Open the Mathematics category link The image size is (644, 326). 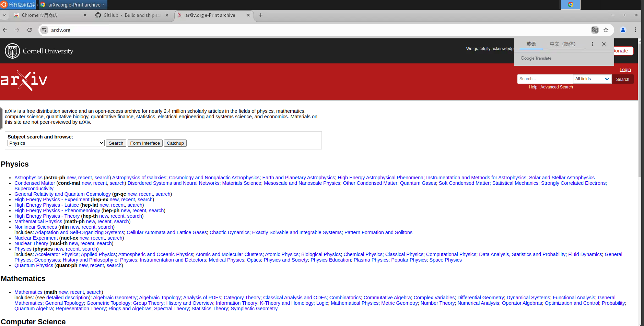(x=28, y=292)
